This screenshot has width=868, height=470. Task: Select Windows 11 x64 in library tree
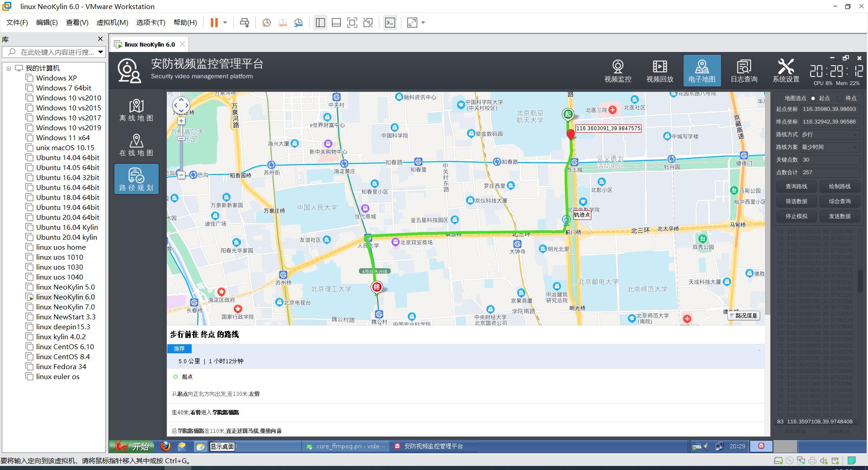tap(63, 138)
